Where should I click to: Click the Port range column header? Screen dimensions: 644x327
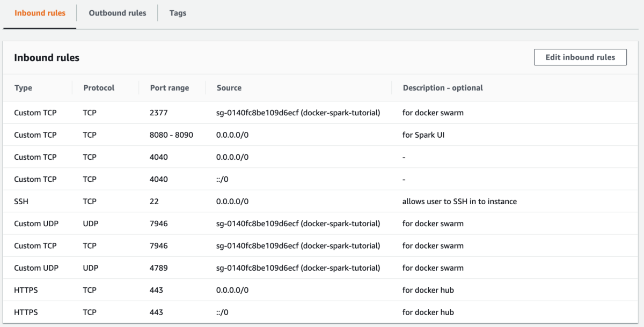click(x=170, y=88)
